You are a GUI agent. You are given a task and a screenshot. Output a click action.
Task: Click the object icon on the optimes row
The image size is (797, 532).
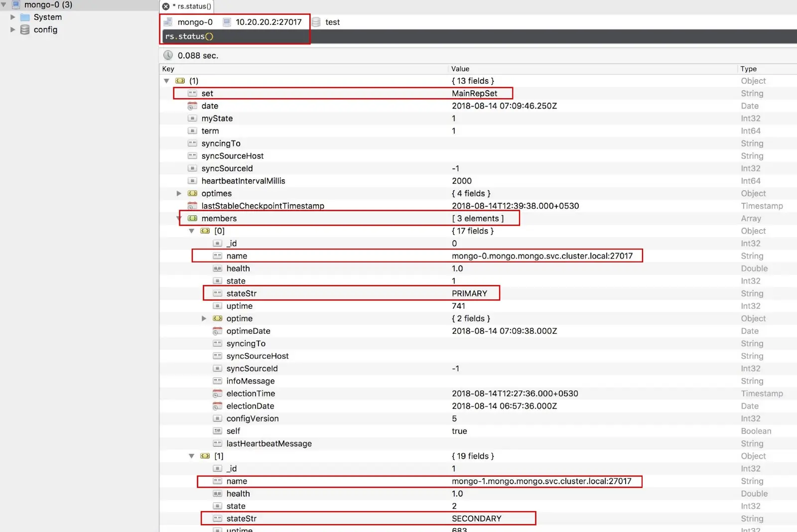(192, 193)
